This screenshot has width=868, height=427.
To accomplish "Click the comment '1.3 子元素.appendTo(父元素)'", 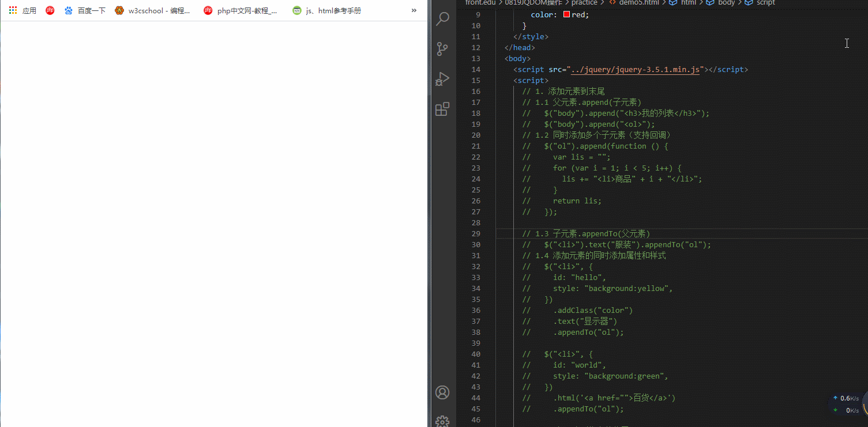I will (586, 233).
